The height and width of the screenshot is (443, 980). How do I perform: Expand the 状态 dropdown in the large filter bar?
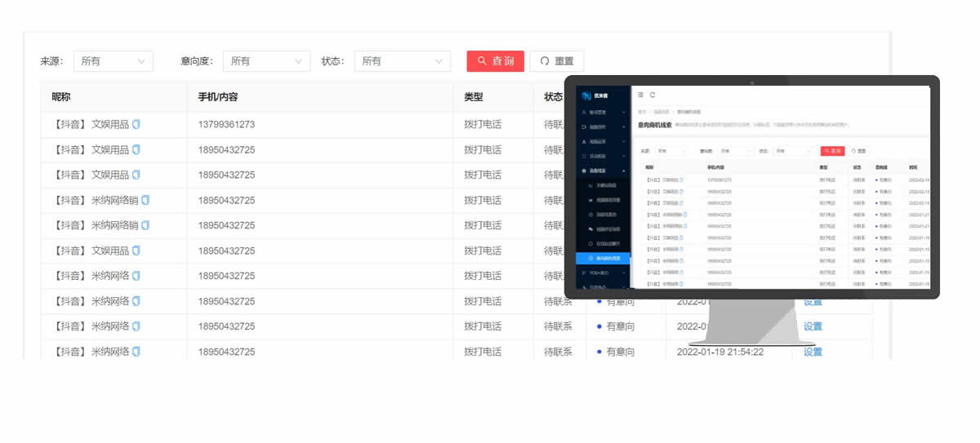tap(402, 61)
